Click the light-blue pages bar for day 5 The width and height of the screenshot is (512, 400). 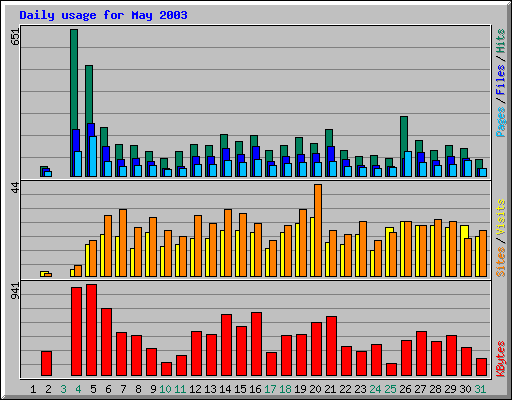pyautogui.click(x=93, y=156)
